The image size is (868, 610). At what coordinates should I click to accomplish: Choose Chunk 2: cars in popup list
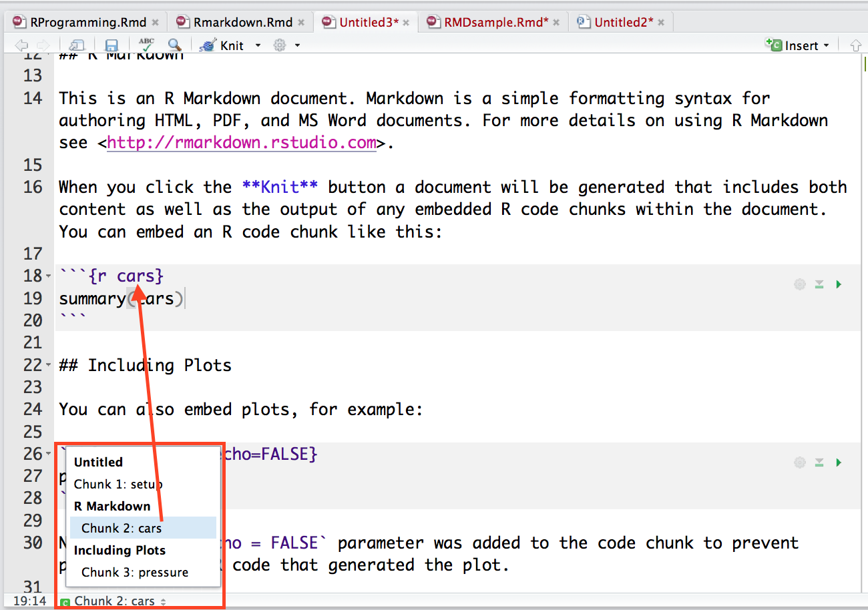tap(143, 528)
